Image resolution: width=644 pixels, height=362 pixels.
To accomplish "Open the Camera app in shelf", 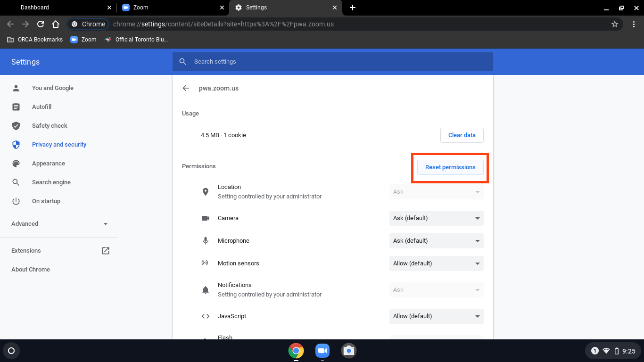I will [x=349, y=351].
